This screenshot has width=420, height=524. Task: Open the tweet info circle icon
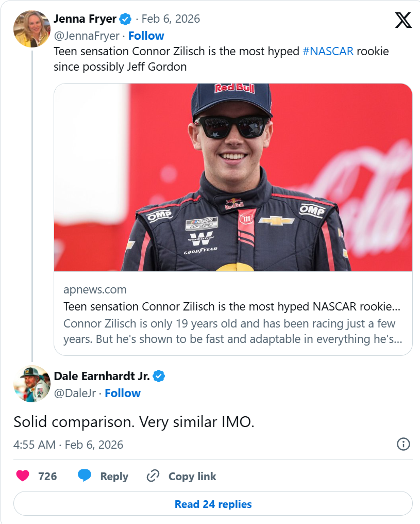click(403, 444)
